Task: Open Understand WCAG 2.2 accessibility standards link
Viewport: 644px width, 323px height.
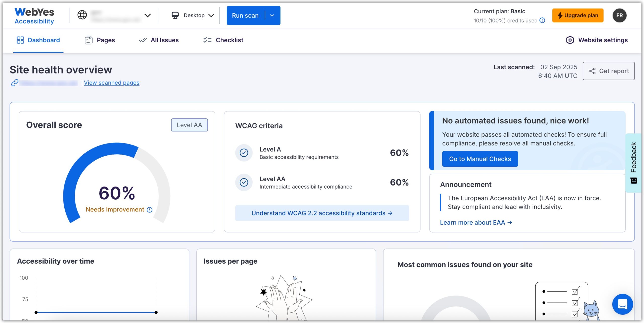Action: (322, 213)
